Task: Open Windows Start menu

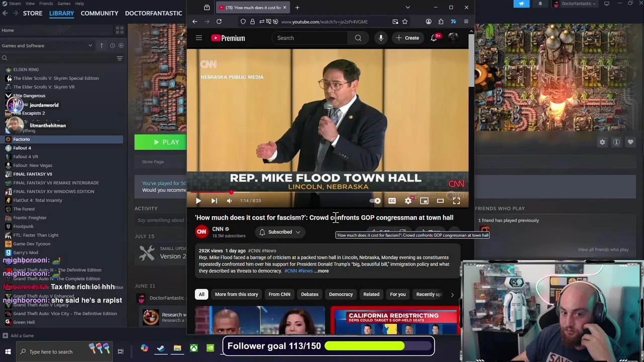Action: 8,352
